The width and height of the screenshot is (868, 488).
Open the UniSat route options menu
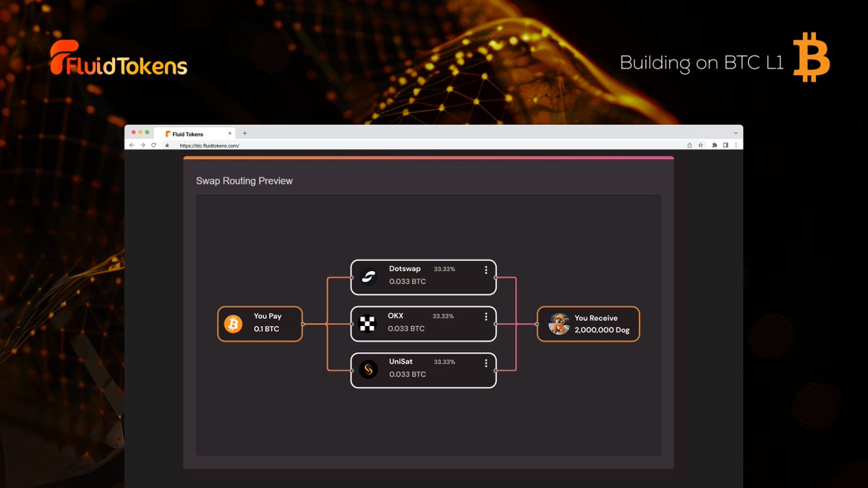coord(486,363)
